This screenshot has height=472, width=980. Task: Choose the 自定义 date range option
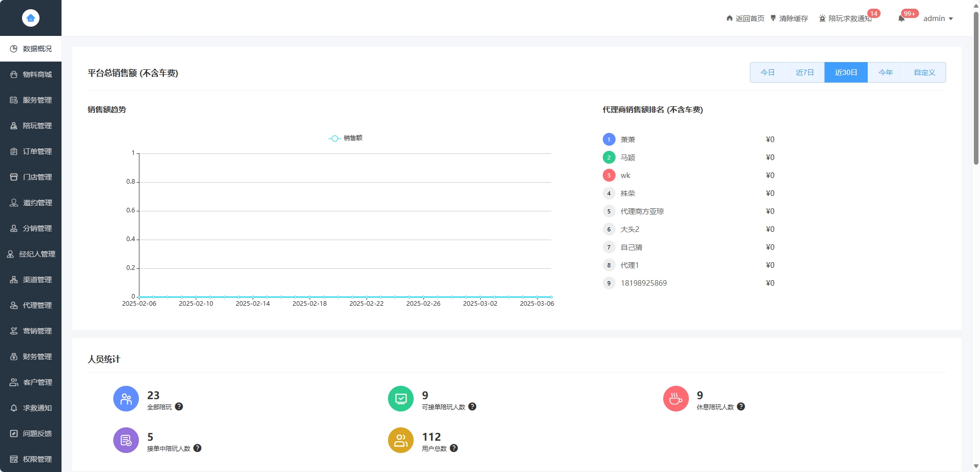click(925, 72)
